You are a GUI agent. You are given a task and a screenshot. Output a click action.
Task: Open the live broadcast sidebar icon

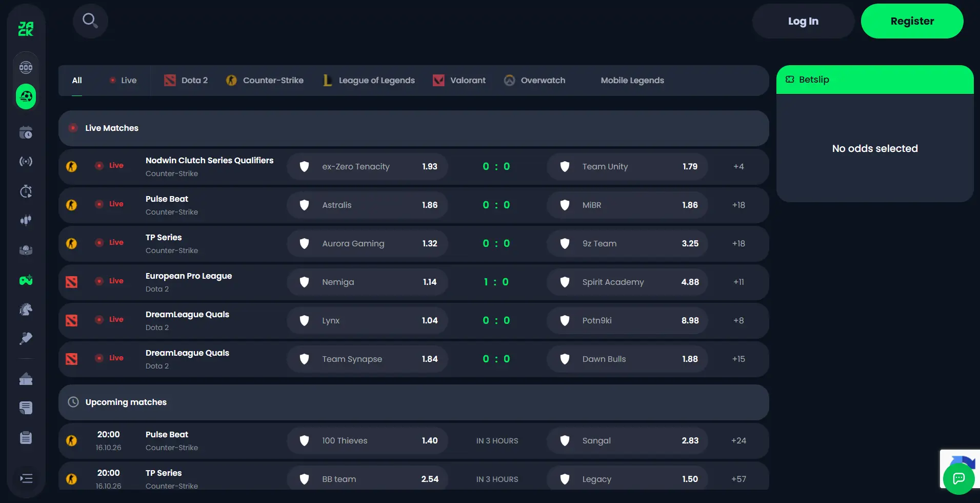click(x=26, y=162)
